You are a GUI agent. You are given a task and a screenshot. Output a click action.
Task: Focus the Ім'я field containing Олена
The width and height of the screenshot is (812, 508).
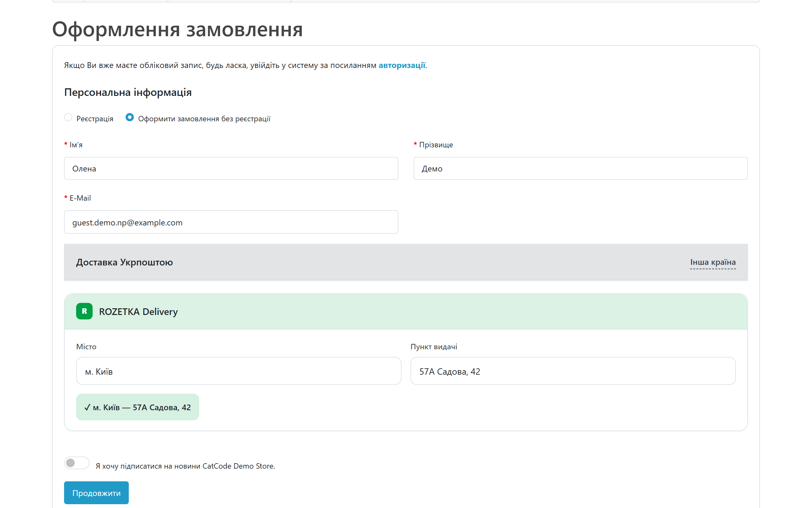coord(231,168)
